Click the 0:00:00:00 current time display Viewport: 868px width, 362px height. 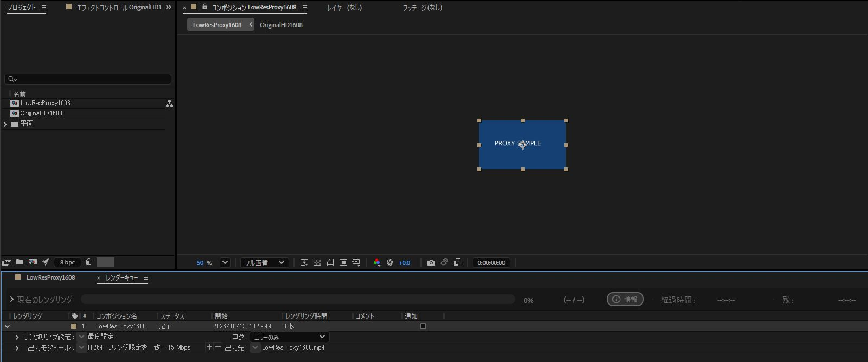[492, 263]
